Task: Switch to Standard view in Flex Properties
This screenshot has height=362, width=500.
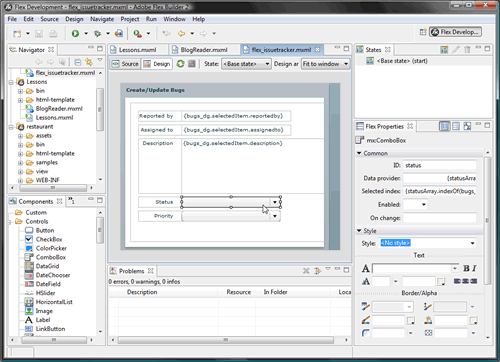Action: 444,126
